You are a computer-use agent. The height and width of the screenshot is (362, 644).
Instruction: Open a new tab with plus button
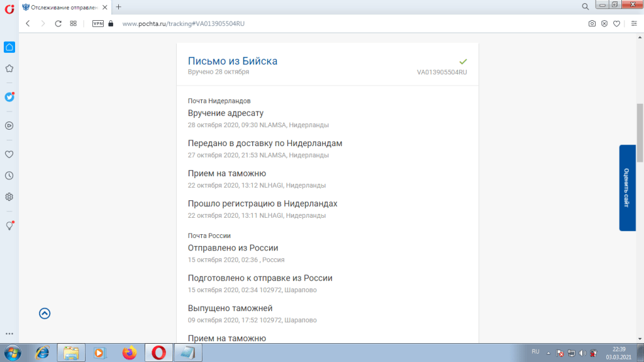click(118, 7)
